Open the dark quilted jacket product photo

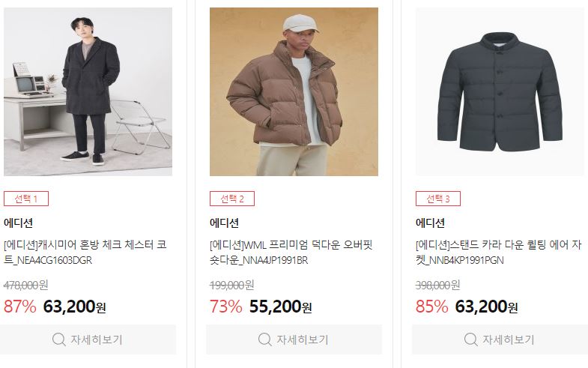pyautogui.click(x=500, y=91)
